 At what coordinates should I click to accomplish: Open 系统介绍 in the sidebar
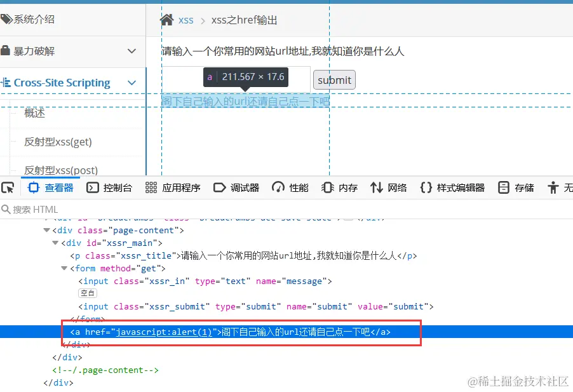point(34,19)
